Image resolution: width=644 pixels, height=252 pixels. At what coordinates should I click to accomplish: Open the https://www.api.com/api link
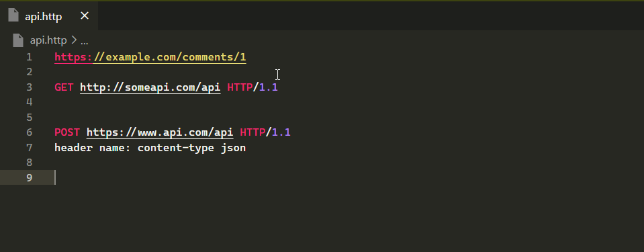click(160, 132)
